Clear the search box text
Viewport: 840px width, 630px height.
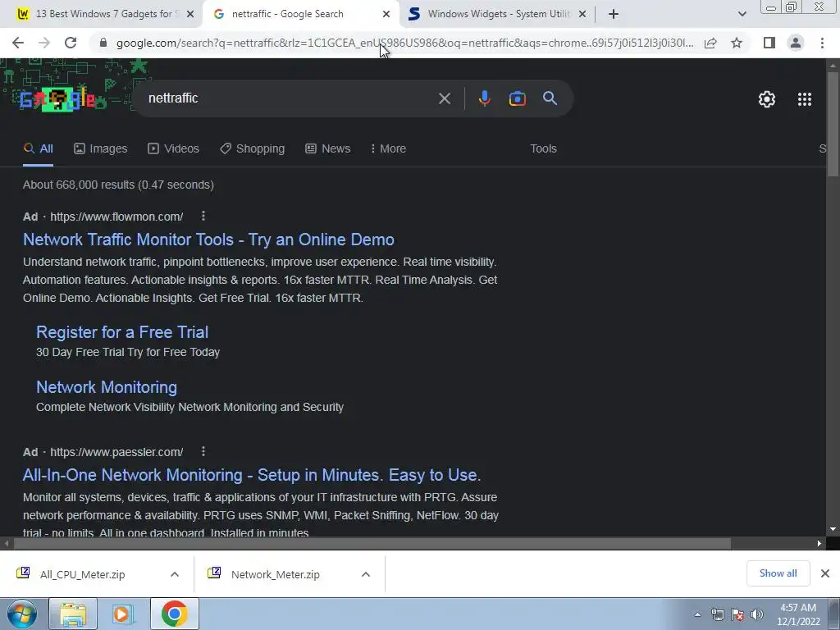click(x=444, y=98)
